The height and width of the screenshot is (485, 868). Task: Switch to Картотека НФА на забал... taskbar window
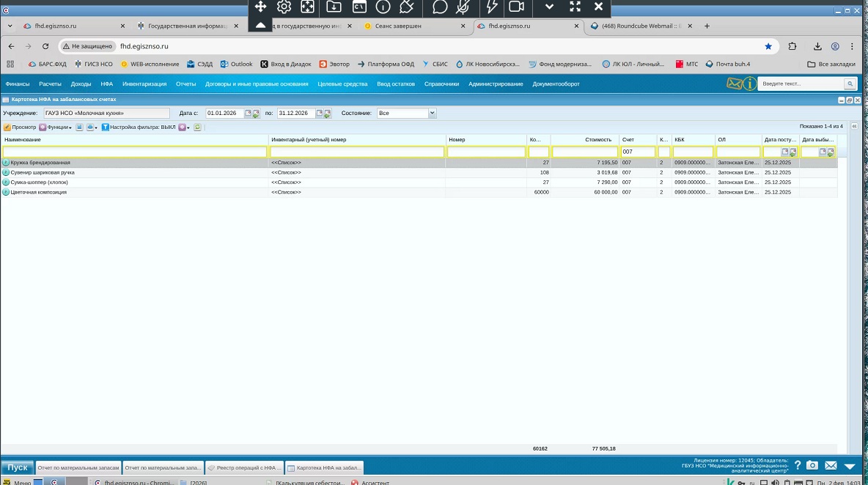[x=324, y=468]
